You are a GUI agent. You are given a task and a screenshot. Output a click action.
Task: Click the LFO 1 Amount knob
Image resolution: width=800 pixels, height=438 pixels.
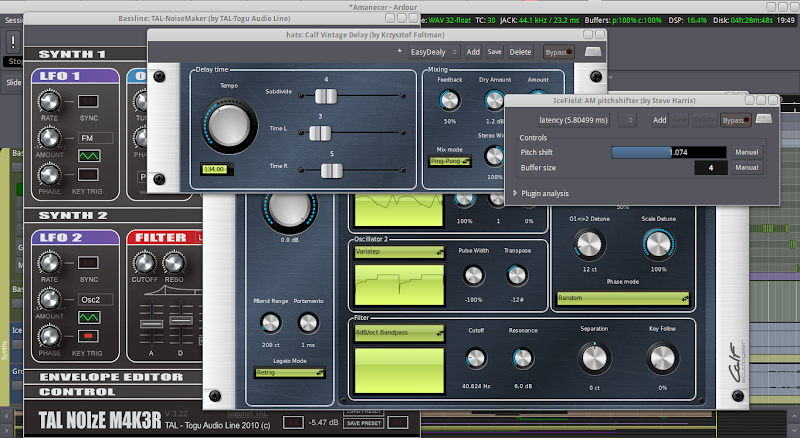click(49, 138)
